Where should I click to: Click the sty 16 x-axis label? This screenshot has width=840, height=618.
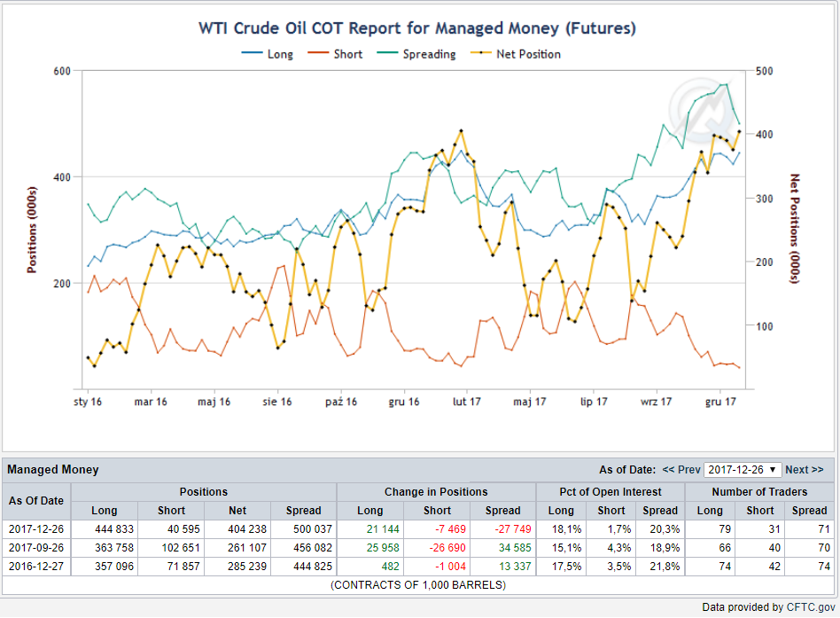coord(88,402)
